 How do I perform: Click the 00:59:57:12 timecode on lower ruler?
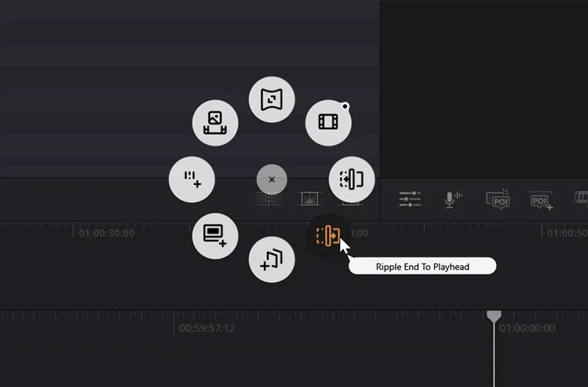click(x=207, y=328)
